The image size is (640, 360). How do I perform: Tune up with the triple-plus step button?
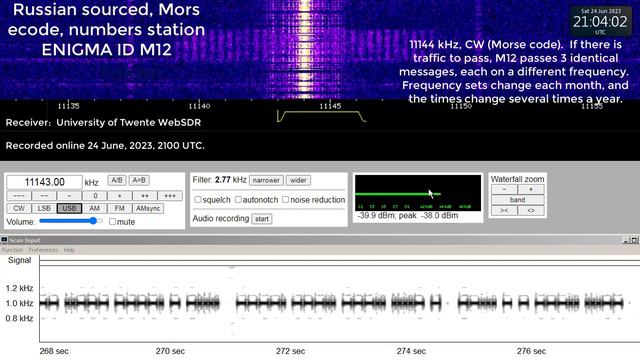pos(170,196)
